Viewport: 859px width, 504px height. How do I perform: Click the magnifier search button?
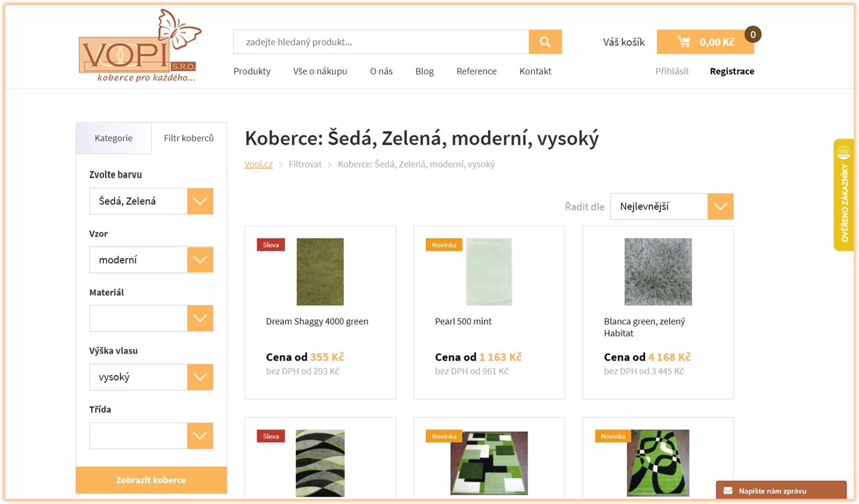click(545, 42)
